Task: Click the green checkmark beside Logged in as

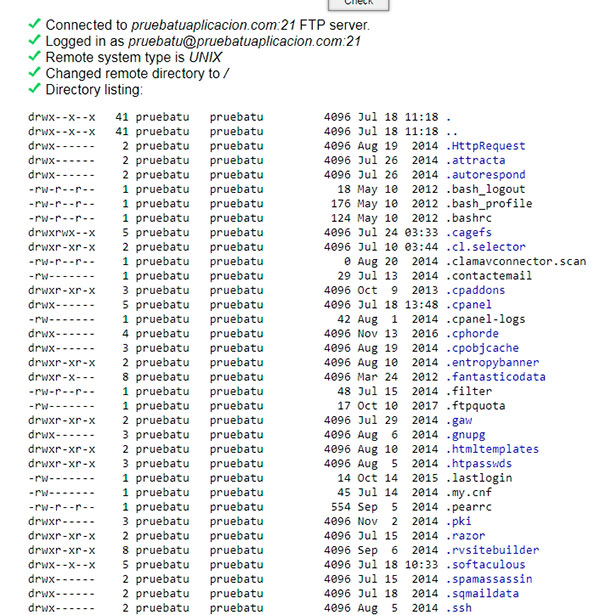Action: click(35, 40)
